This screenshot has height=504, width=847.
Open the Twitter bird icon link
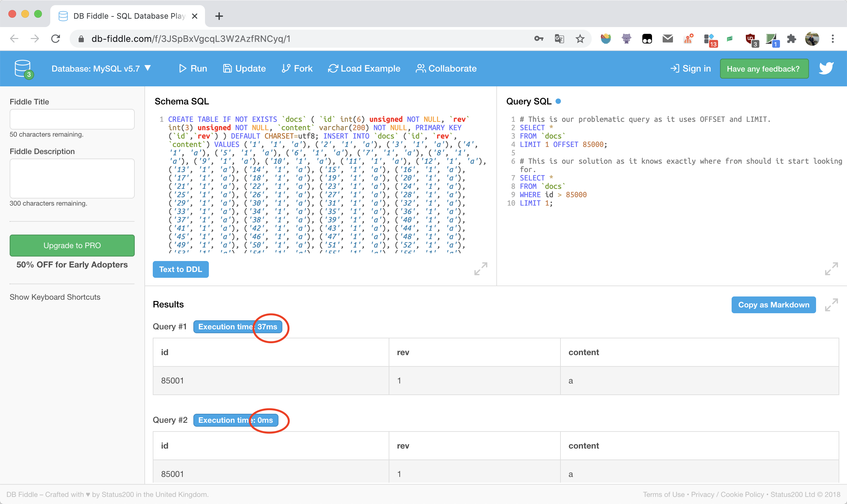pos(826,68)
